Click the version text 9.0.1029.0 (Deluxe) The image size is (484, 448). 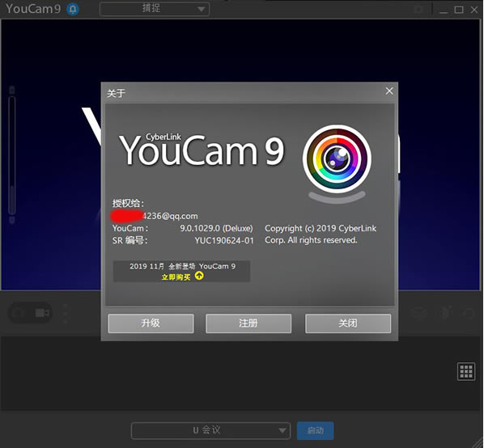point(216,229)
